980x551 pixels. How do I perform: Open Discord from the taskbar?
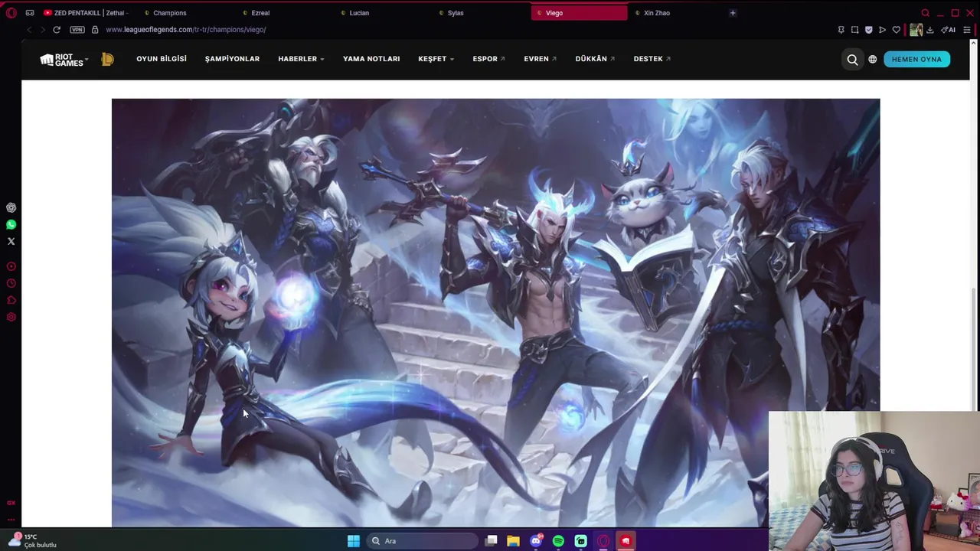click(536, 541)
